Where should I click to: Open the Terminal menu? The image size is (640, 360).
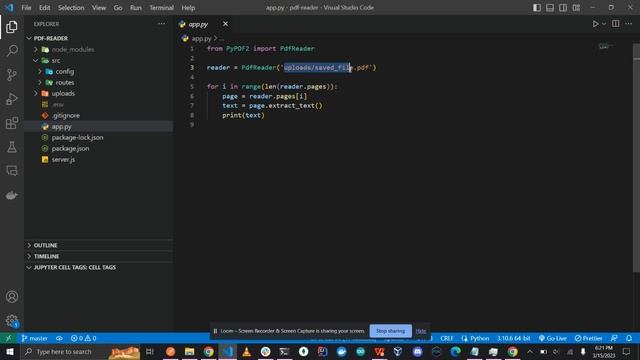161,8
